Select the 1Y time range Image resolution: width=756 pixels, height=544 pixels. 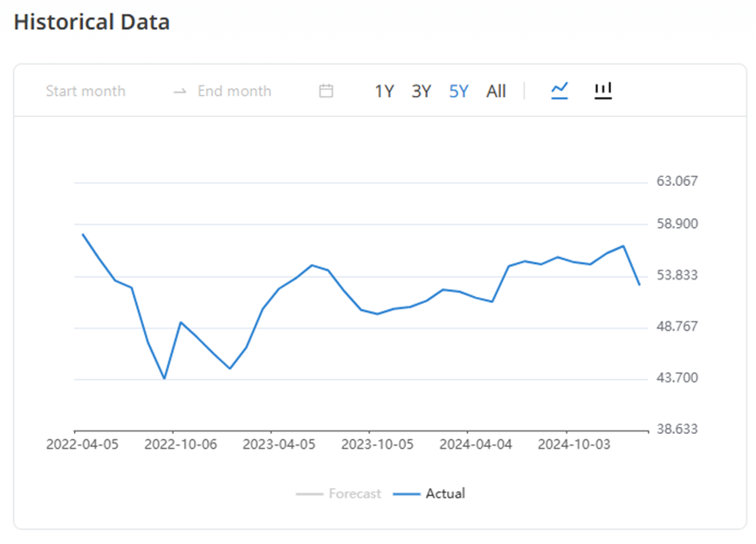pos(384,91)
